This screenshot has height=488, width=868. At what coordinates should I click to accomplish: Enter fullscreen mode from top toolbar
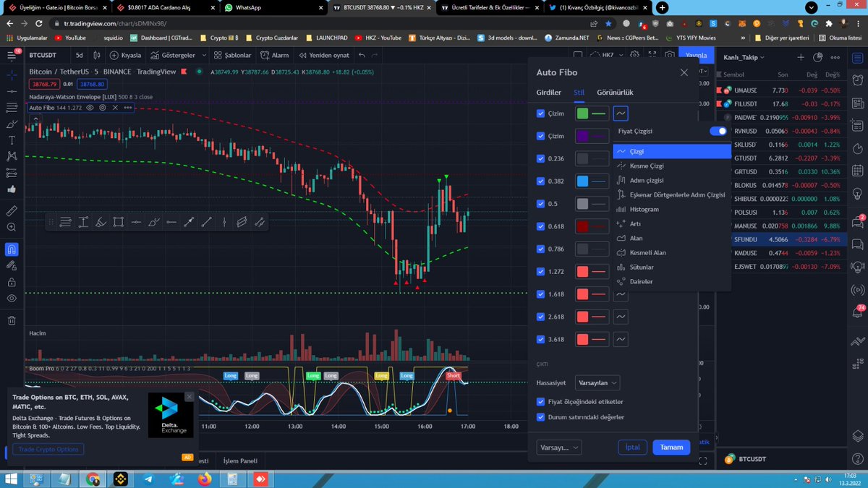point(652,55)
